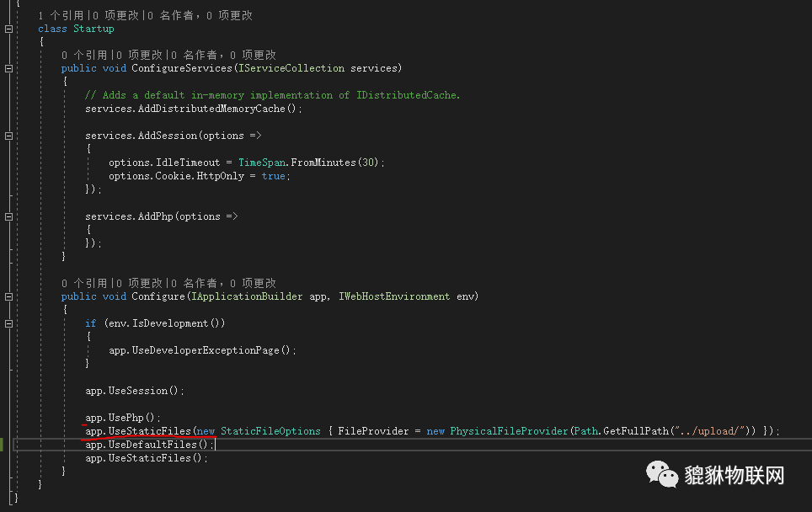This screenshot has height=512, width=812.
Task: Click the 'IdleTimeout' property
Action: pos(188,163)
